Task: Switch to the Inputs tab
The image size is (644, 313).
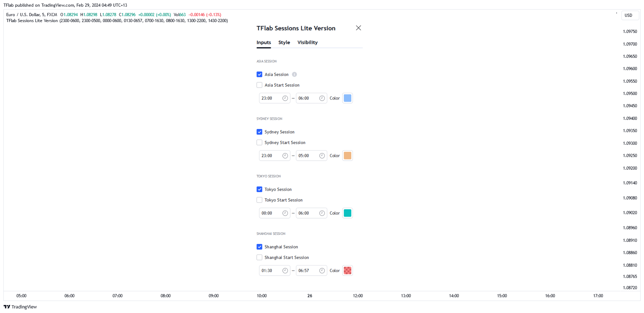Action: 264,42
